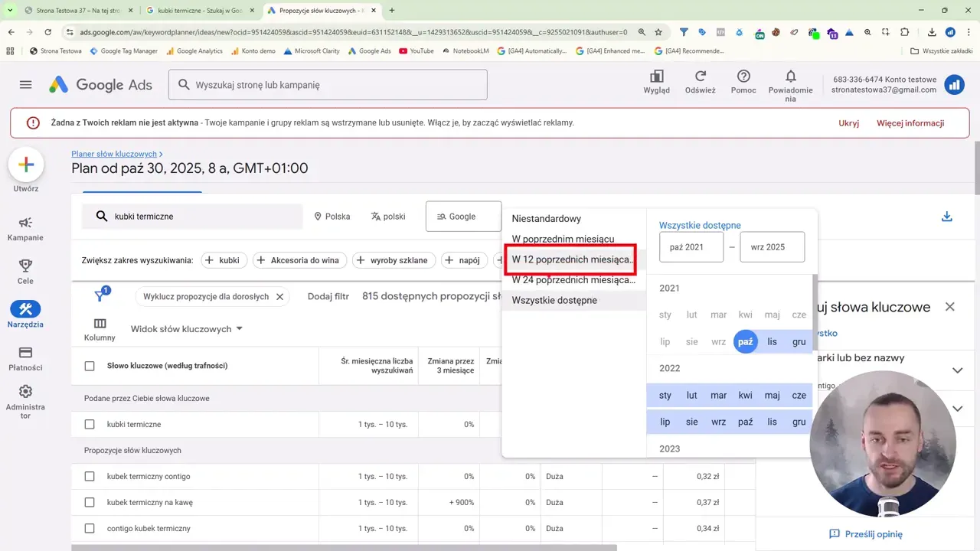
Task: Toggle the select-all keywords header checkbox
Action: (x=90, y=366)
